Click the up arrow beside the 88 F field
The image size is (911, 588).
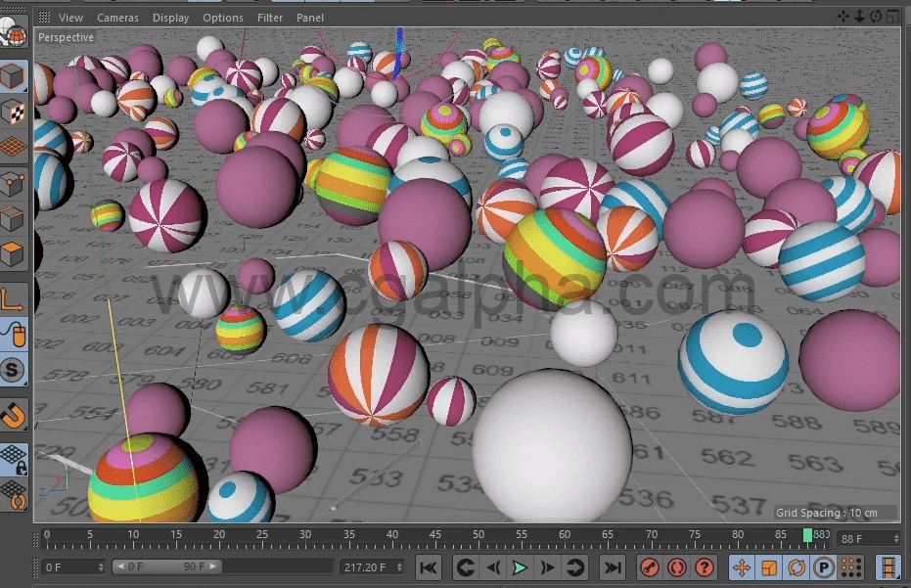tap(896, 538)
